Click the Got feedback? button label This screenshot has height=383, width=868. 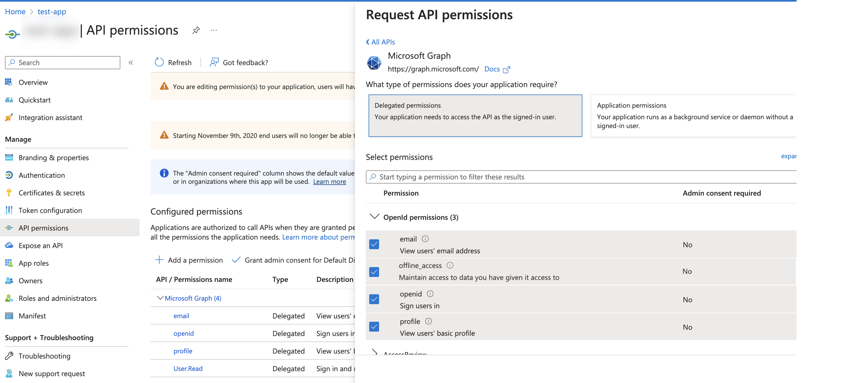(245, 62)
